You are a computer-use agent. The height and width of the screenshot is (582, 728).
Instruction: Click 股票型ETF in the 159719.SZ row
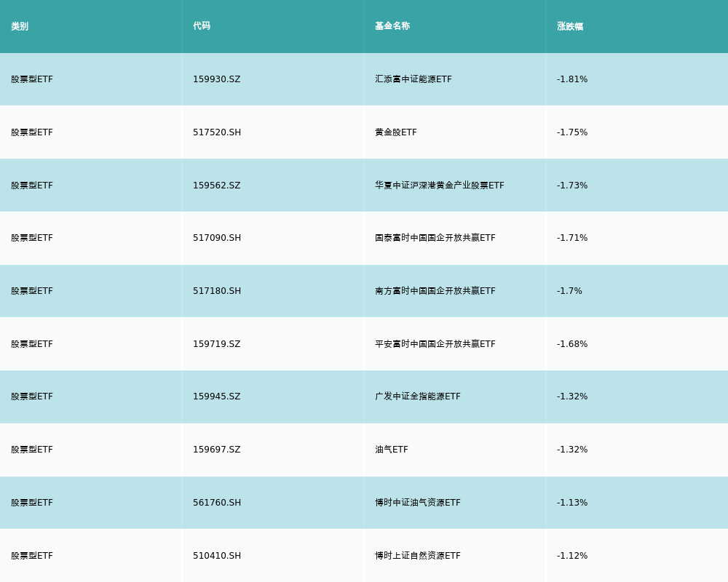click(x=32, y=344)
